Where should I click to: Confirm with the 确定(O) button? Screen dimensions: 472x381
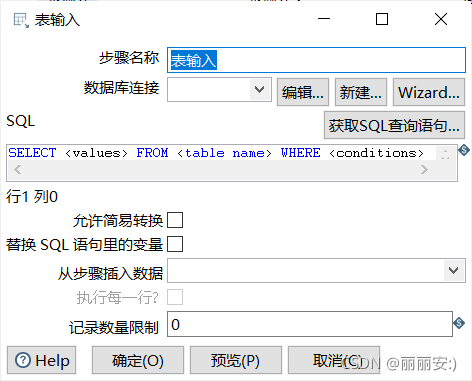tap(138, 360)
